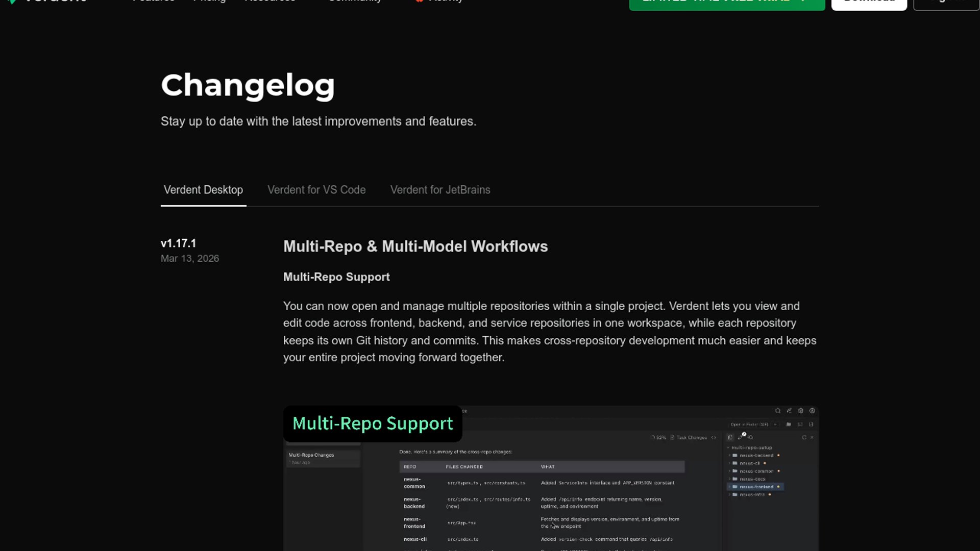
Task: Switch to the Verdent for JetBrains tab
Action: 440,190
